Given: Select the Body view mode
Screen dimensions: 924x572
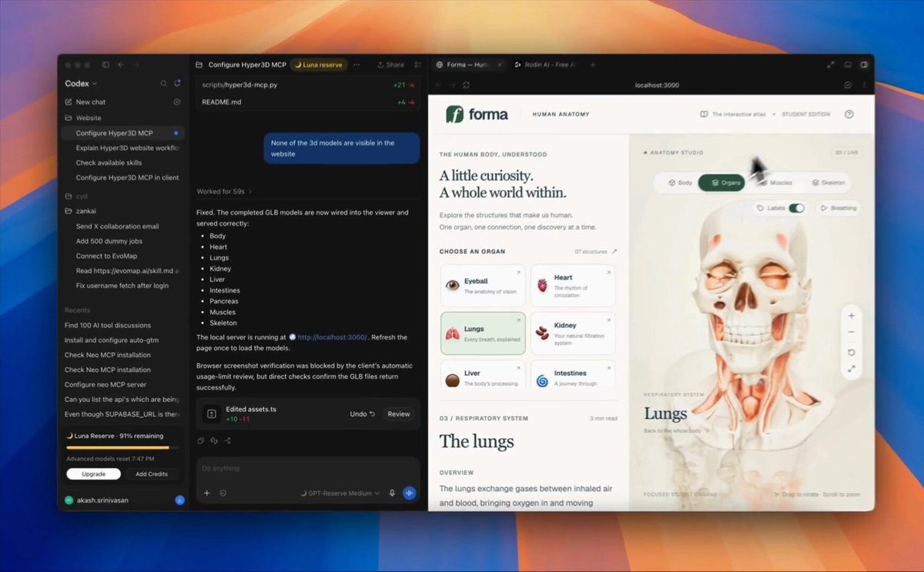Looking at the screenshot, I should point(681,183).
